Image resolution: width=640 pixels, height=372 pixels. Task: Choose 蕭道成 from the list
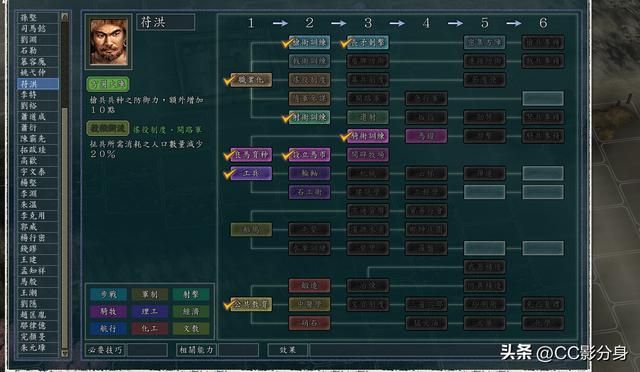[38, 117]
